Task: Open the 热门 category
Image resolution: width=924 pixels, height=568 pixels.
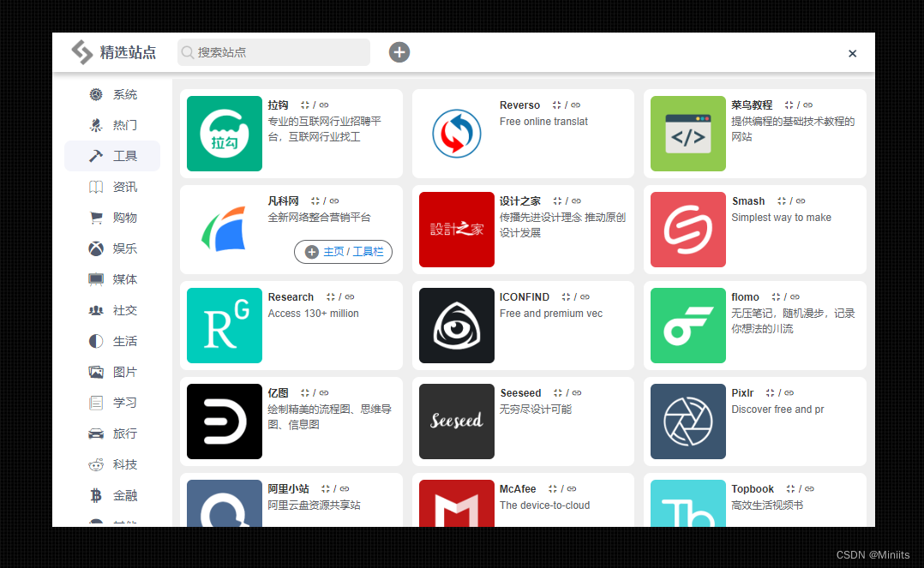Action: click(x=112, y=125)
